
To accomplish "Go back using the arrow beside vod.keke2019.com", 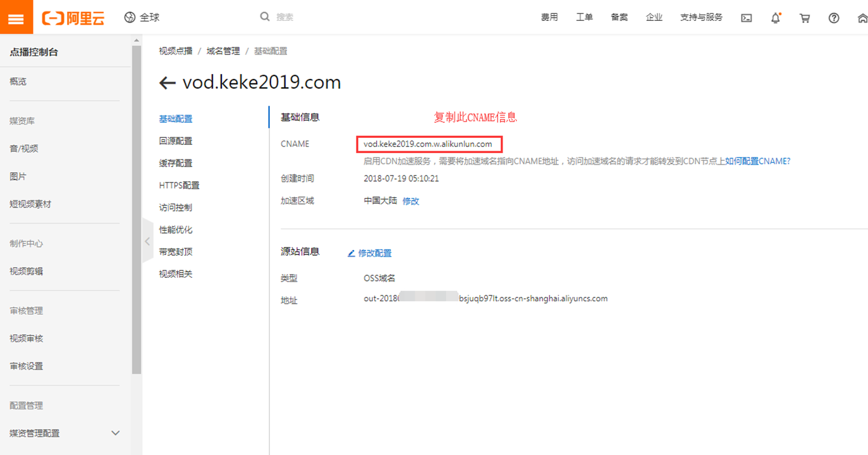I will (x=167, y=83).
